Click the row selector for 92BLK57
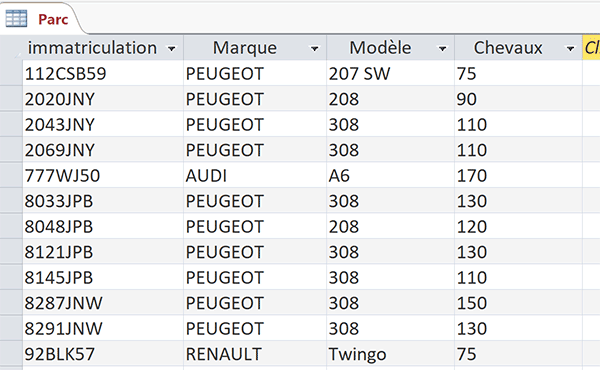This screenshot has height=370, width=600. click(11, 354)
